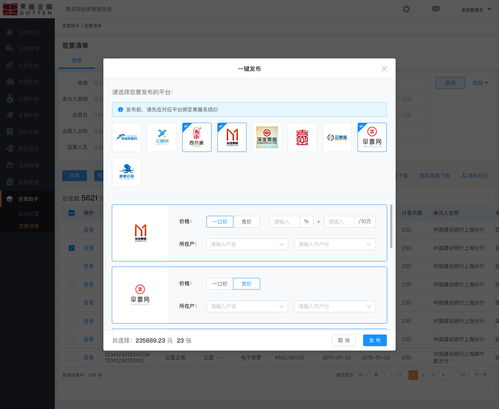This screenshot has height=409, width=499.
Task: Expand the more-filters dropdown next to query button
Action: pyautogui.click(x=480, y=83)
